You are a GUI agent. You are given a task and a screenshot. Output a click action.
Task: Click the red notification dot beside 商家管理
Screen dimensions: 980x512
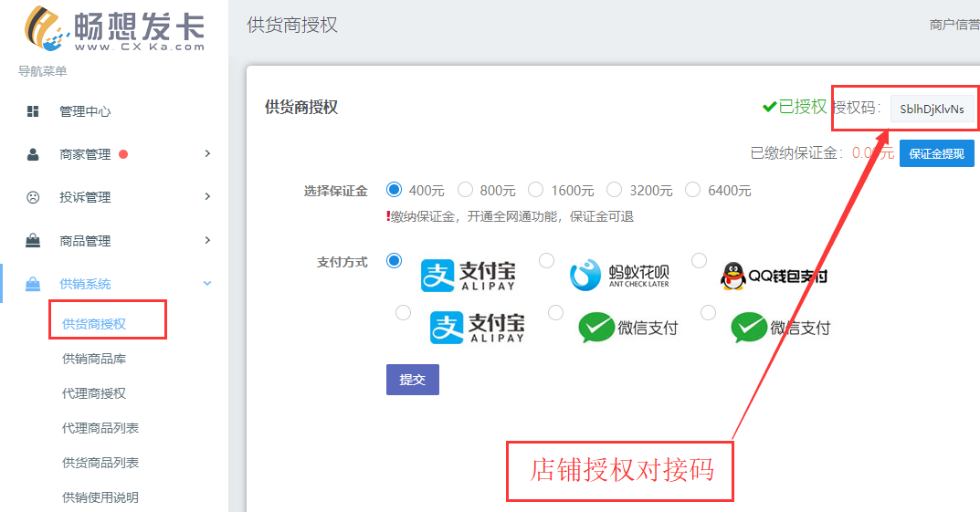123,154
